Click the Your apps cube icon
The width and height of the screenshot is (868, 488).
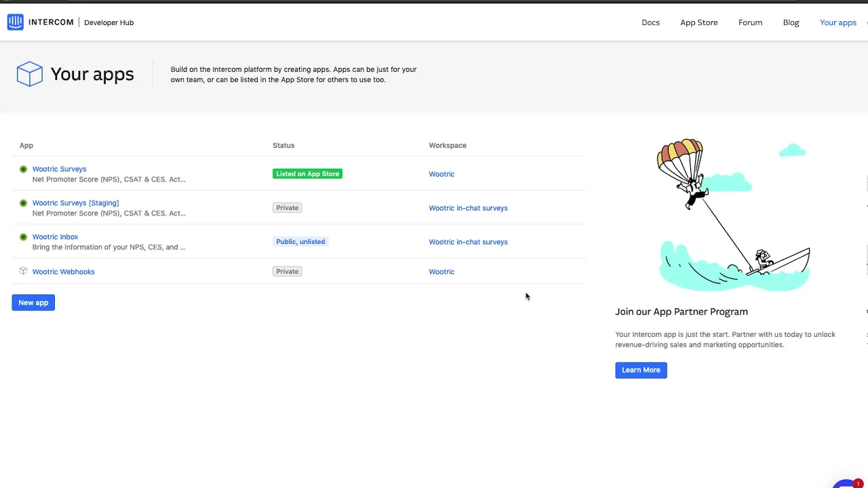pos(30,74)
